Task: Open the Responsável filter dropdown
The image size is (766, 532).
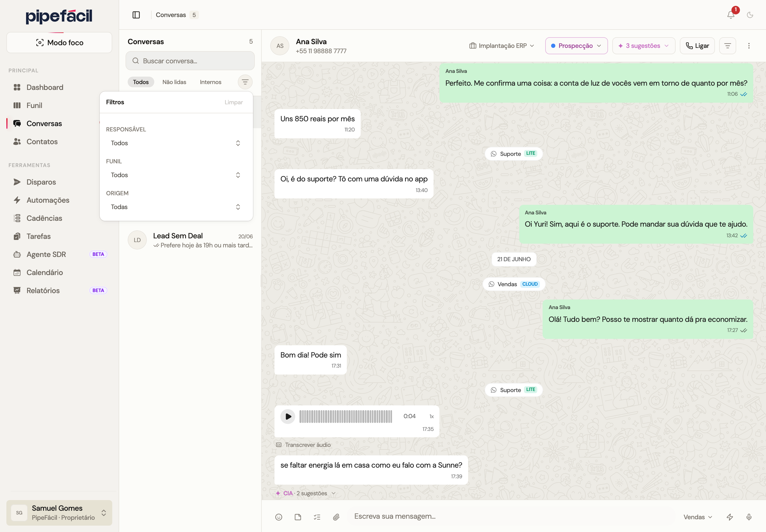Action: [x=176, y=143]
